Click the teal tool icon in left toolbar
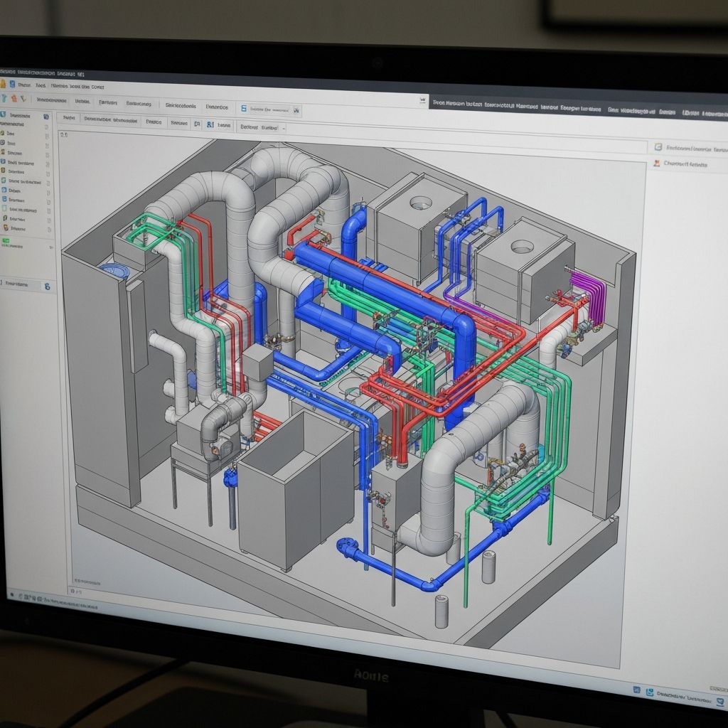Viewport: 728px width, 728px height. click(x=4, y=100)
